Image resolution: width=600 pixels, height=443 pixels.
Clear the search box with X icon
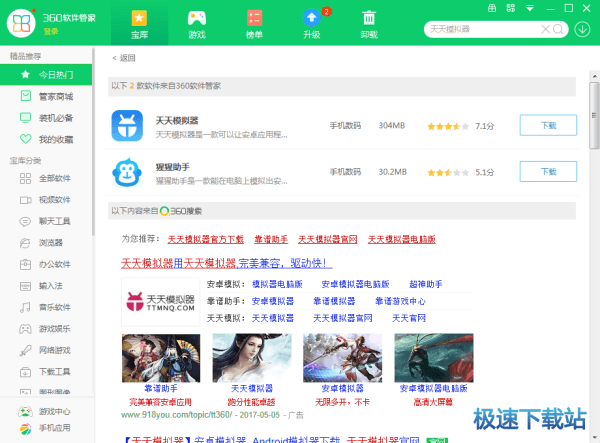pos(545,29)
